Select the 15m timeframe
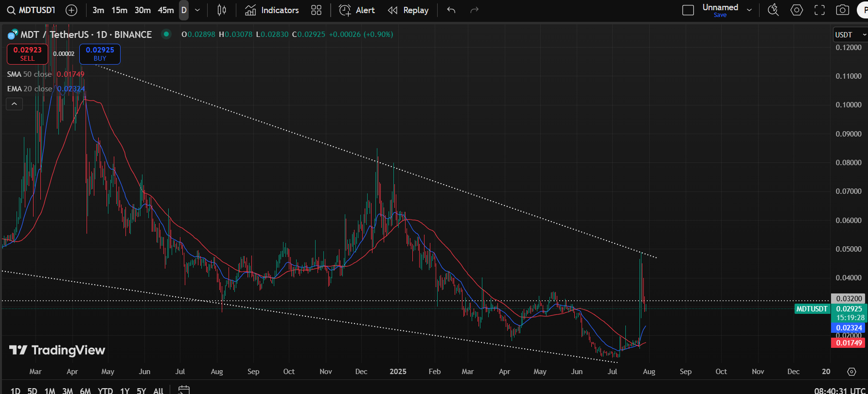 [119, 10]
